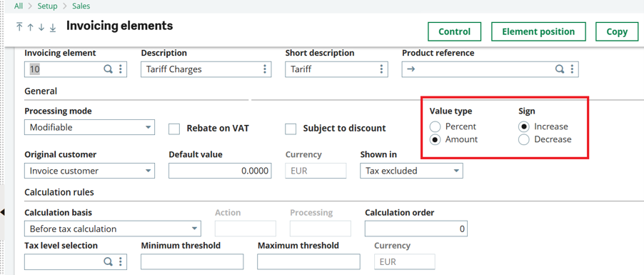Open Processing mode dropdown
Image resolution: width=644 pixels, height=275 pixels.
pyautogui.click(x=89, y=127)
